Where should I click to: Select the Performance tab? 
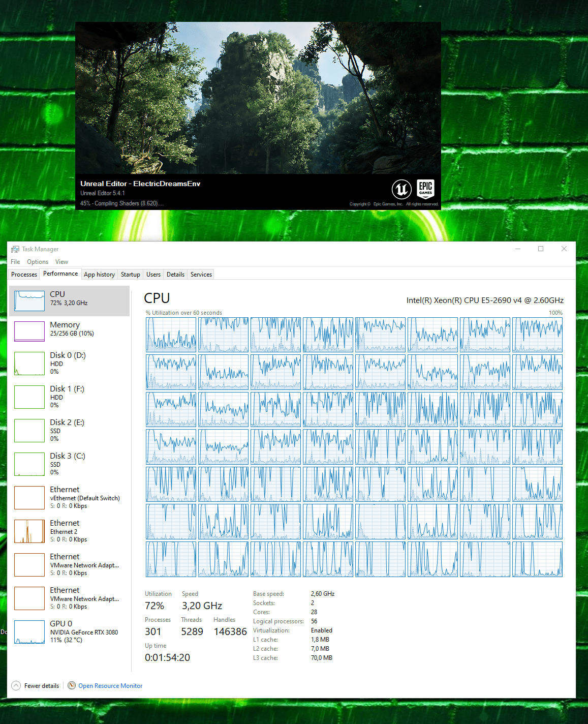click(x=60, y=274)
